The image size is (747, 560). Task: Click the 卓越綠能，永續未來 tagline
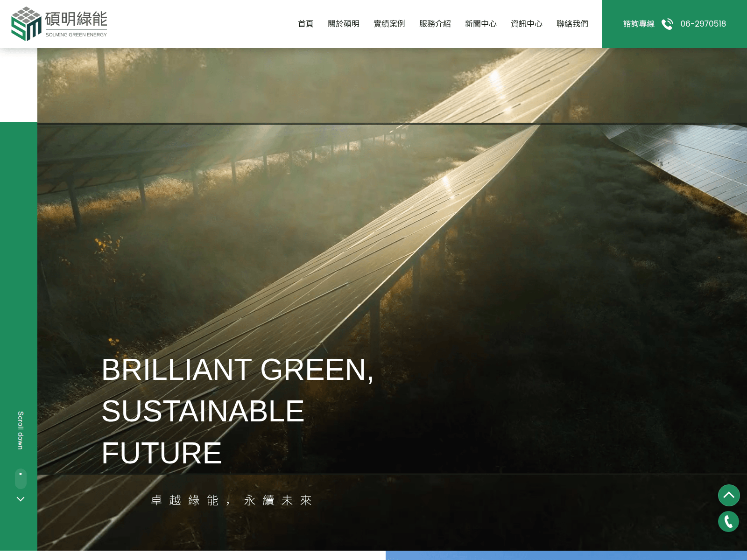click(232, 500)
